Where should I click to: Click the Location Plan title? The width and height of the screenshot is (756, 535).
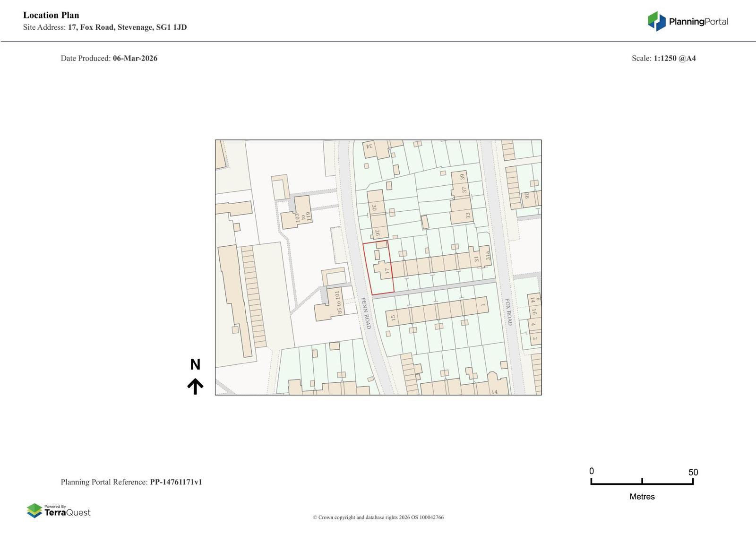(51, 15)
